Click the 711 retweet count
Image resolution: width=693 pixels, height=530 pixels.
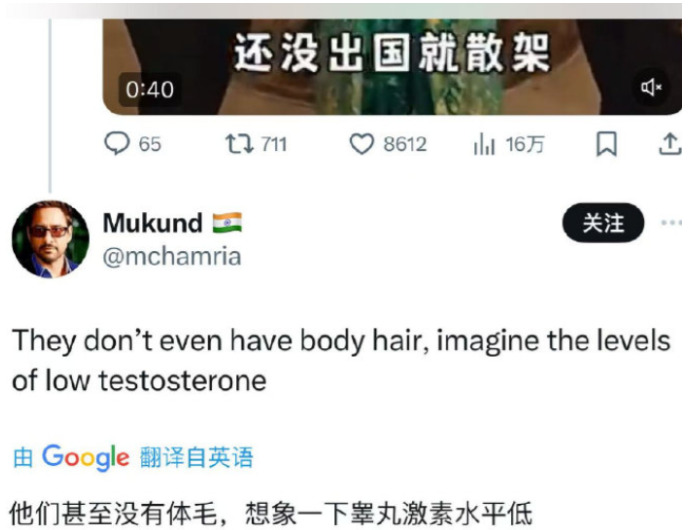tap(274, 145)
